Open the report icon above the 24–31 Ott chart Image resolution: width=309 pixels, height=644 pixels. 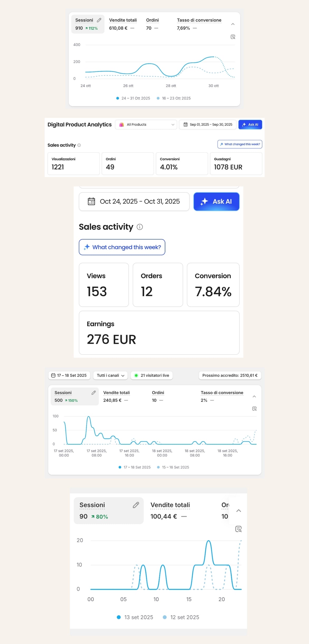click(233, 37)
